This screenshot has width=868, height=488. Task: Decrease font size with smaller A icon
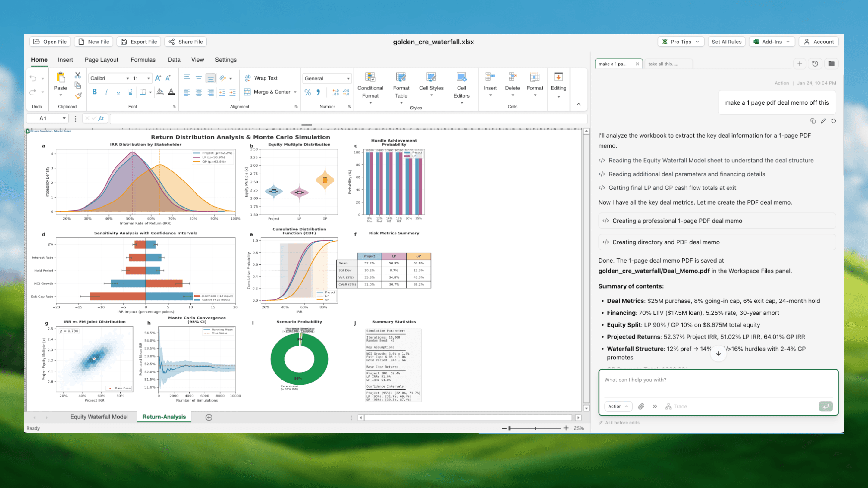pos(168,78)
